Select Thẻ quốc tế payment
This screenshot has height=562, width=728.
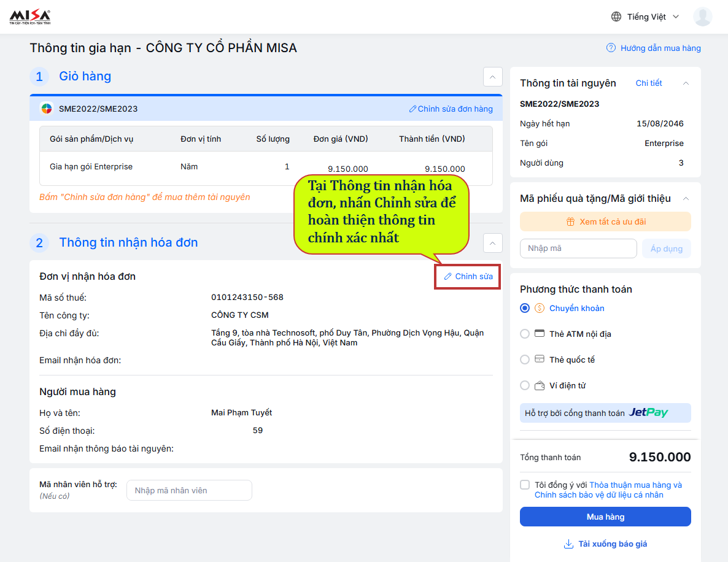[525, 360]
